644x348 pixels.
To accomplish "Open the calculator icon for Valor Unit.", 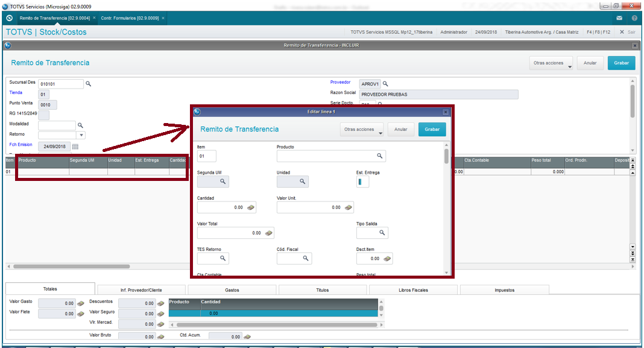I will [349, 207].
